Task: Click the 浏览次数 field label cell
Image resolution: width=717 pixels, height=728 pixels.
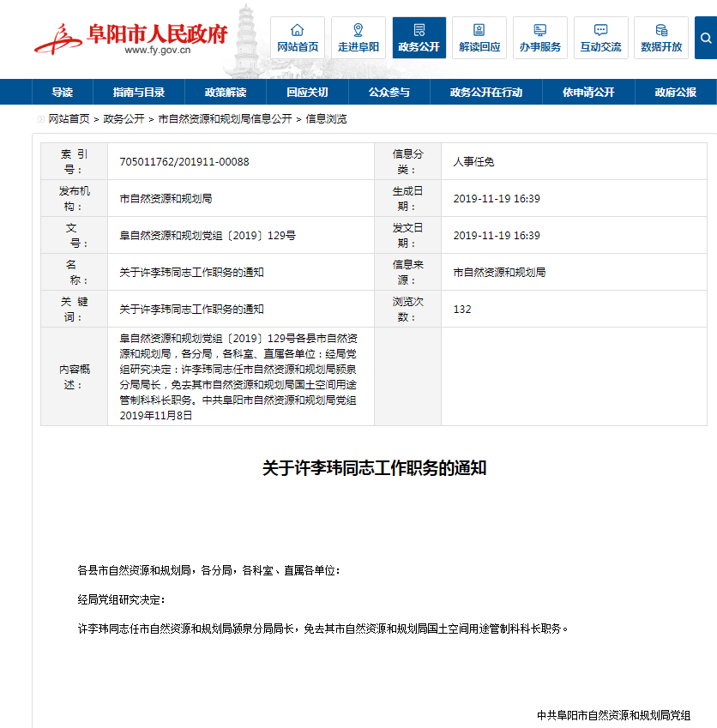Action: (407, 310)
